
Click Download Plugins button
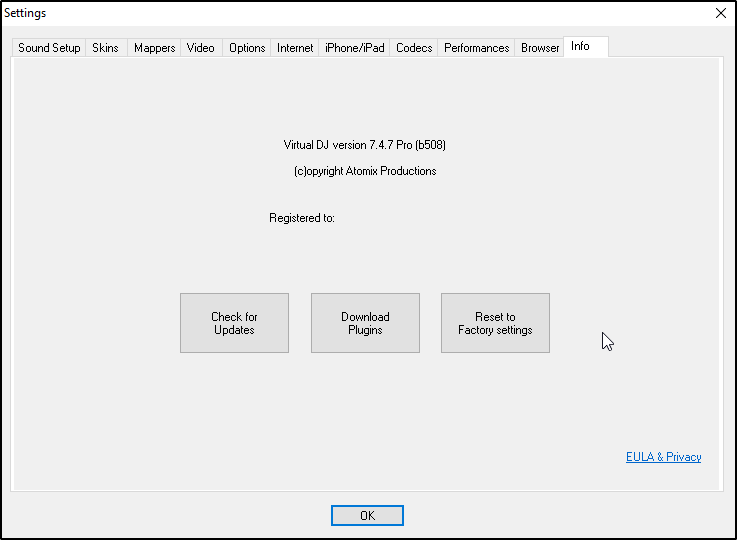pos(365,323)
